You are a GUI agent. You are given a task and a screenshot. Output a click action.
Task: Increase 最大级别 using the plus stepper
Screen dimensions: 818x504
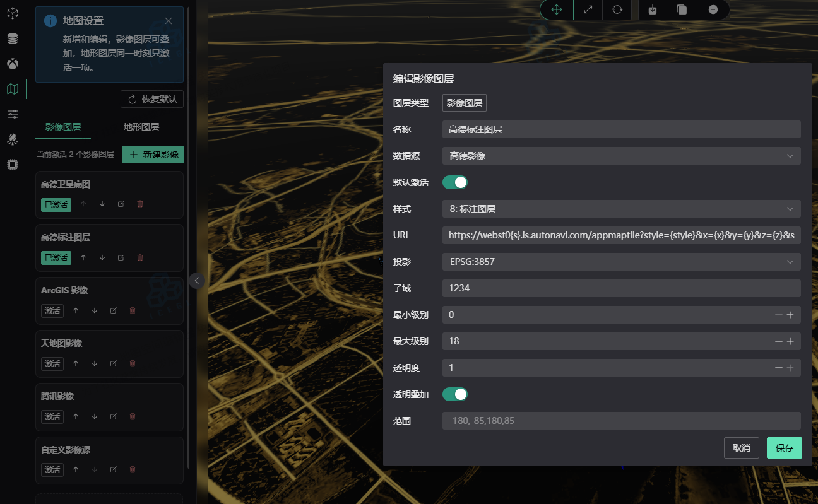point(791,341)
